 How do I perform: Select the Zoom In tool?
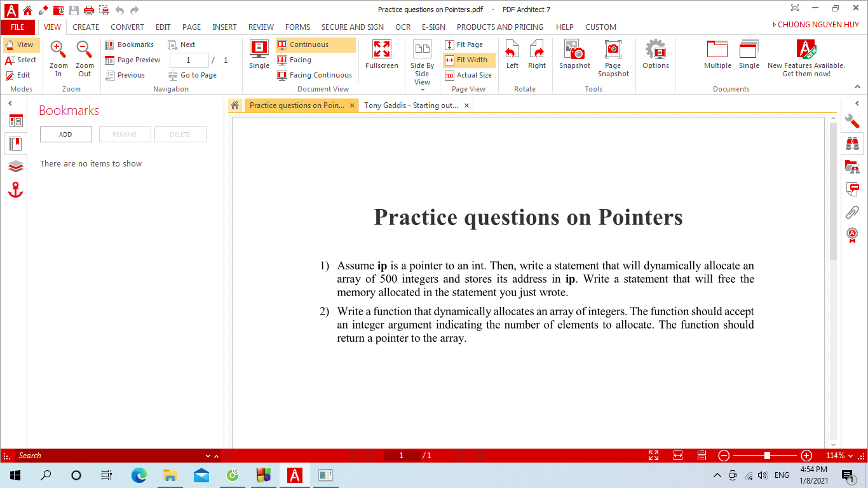[58, 57]
